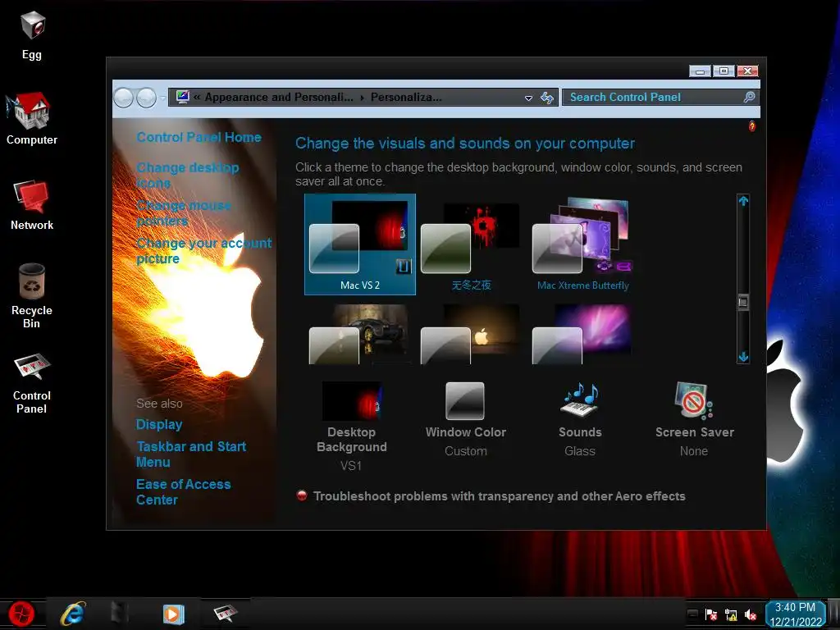Viewport: 840px width, 630px height.
Task: Open Windows Explorer taskbar icon
Action: (x=120, y=614)
